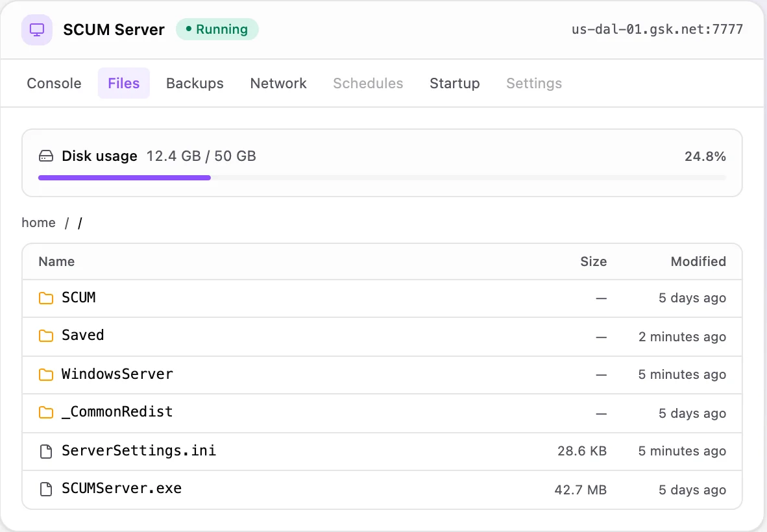Open the ServerSettings.ini file name
Viewport: 767px width, 532px height.
pos(139,450)
